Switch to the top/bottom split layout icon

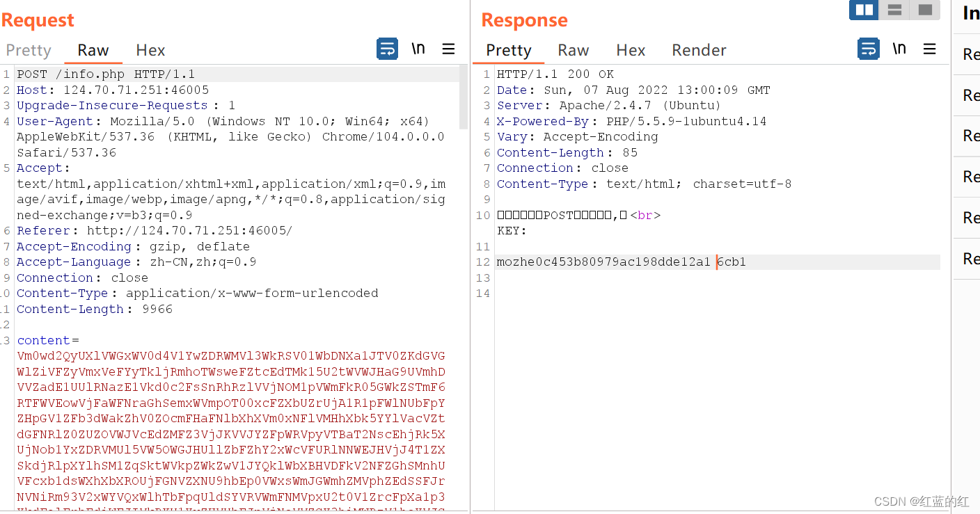point(894,10)
